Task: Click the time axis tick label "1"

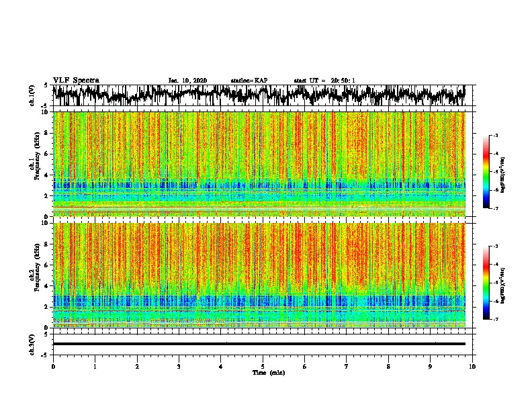Action: pos(95,367)
